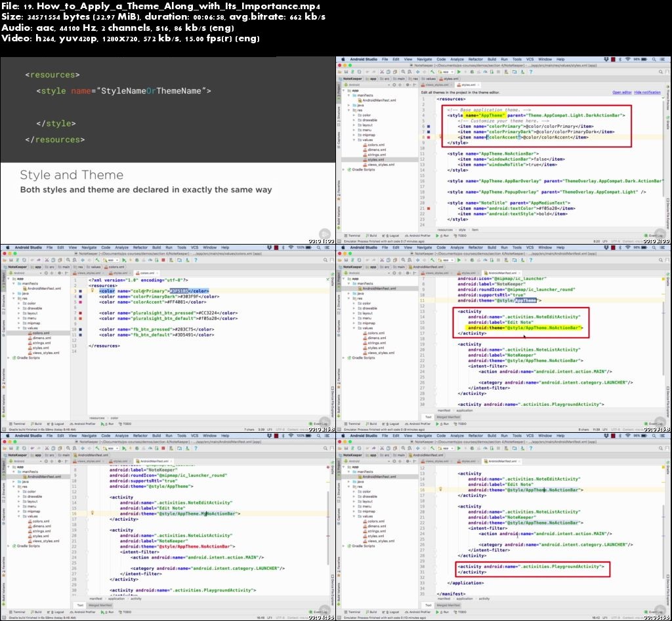Collapse the manifests folder in colors.xml frame tree
Image resolution: width=672 pixels, height=621 pixels.
pyautogui.click(x=14, y=283)
